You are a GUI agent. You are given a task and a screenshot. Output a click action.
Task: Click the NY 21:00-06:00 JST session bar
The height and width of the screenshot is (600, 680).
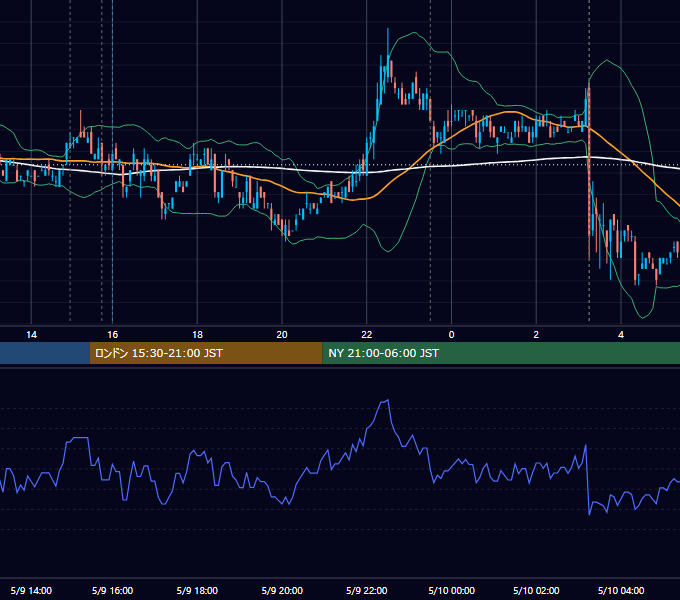click(x=501, y=353)
